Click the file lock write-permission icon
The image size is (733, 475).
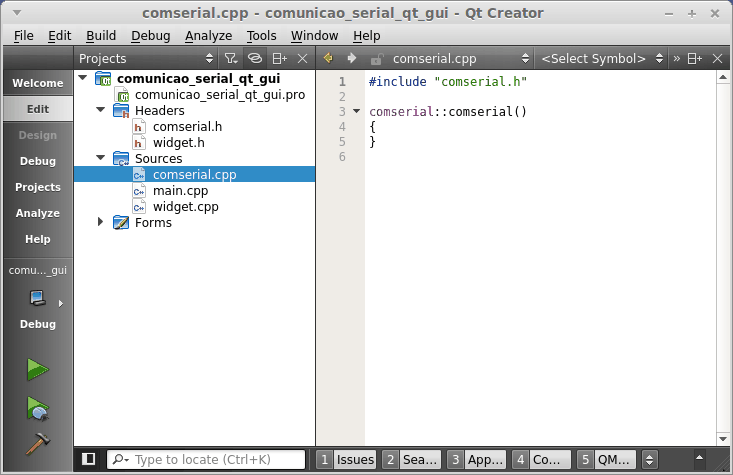tap(376, 59)
